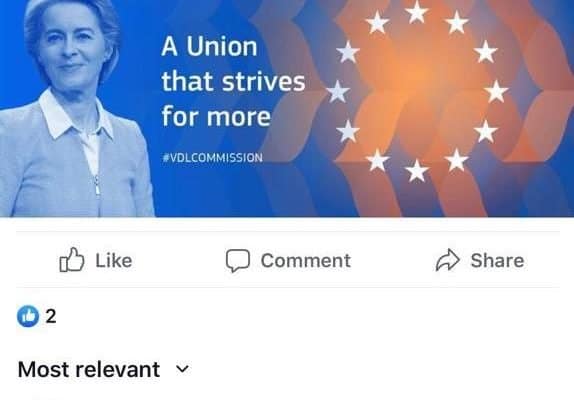The width and height of the screenshot is (574, 400).
Task: Click the "Share" text label
Action: pyautogui.click(x=497, y=261)
